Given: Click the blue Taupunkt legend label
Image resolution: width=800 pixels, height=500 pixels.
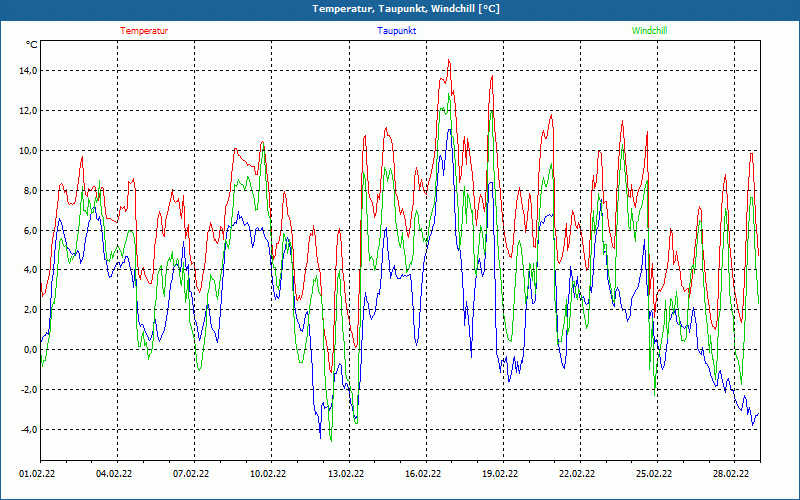Looking at the screenshot, I should click(397, 31).
